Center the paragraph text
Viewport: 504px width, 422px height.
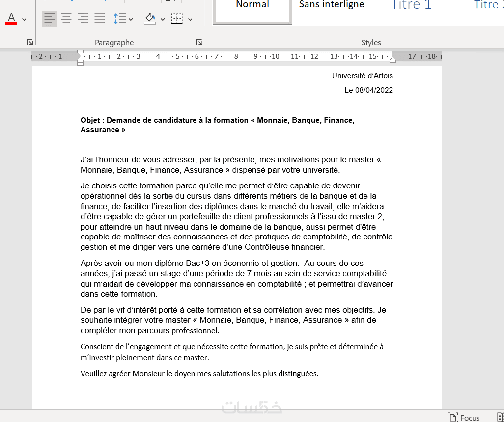pyautogui.click(x=66, y=19)
